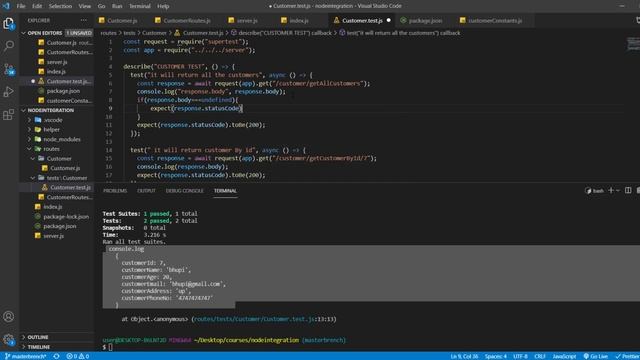Click the Spaces: 4 indentation indicator
The width and height of the screenshot is (640, 360).
pyautogui.click(x=496, y=356)
